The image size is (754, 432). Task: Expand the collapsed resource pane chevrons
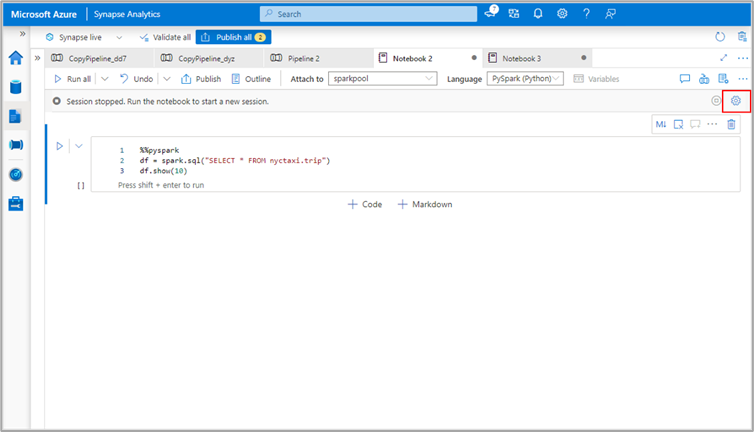38,58
